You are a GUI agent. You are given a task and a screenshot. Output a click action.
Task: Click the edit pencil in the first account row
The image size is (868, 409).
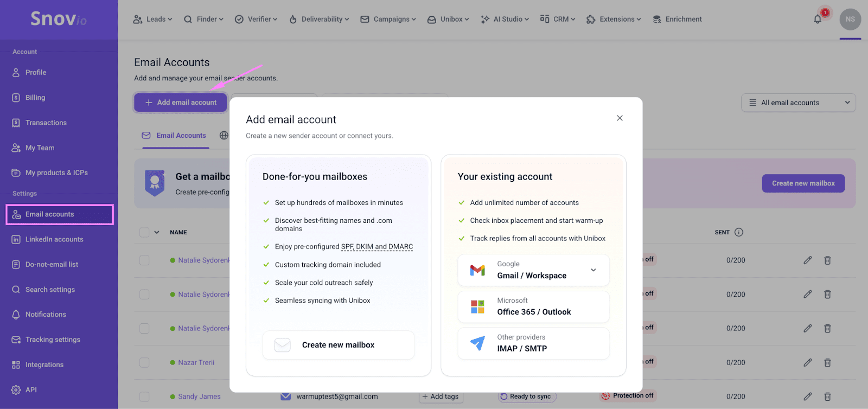[x=808, y=260]
